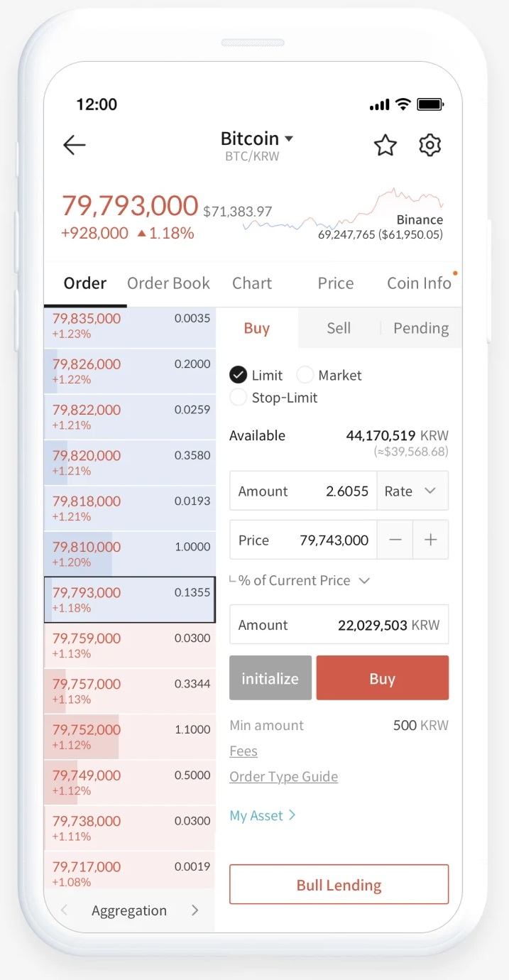The image size is (509, 980).
Task: Select the Stop-Limit order type
Action: click(x=239, y=398)
